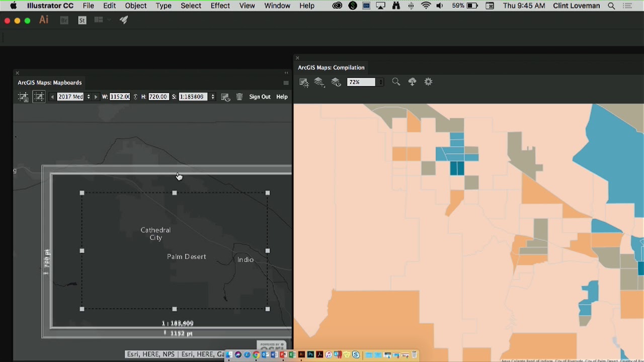644x362 pixels.
Task: Click the mapboard Scale field 1:183408
Action: (193, 97)
